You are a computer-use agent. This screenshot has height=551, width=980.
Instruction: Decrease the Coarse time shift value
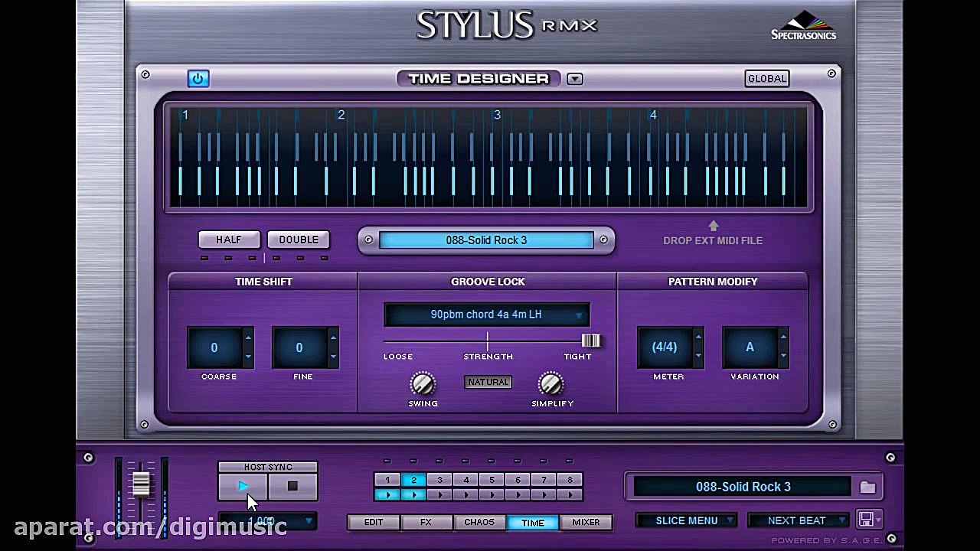[247, 357]
